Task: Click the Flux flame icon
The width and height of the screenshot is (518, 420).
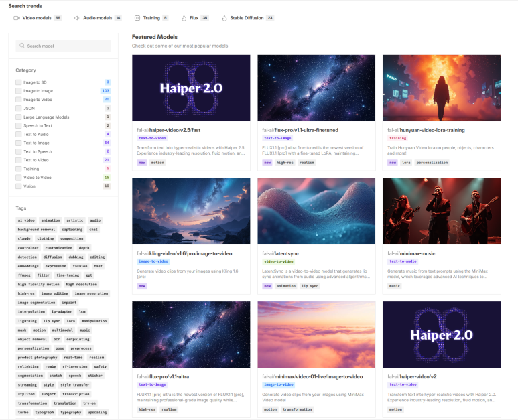Action: tap(184, 18)
